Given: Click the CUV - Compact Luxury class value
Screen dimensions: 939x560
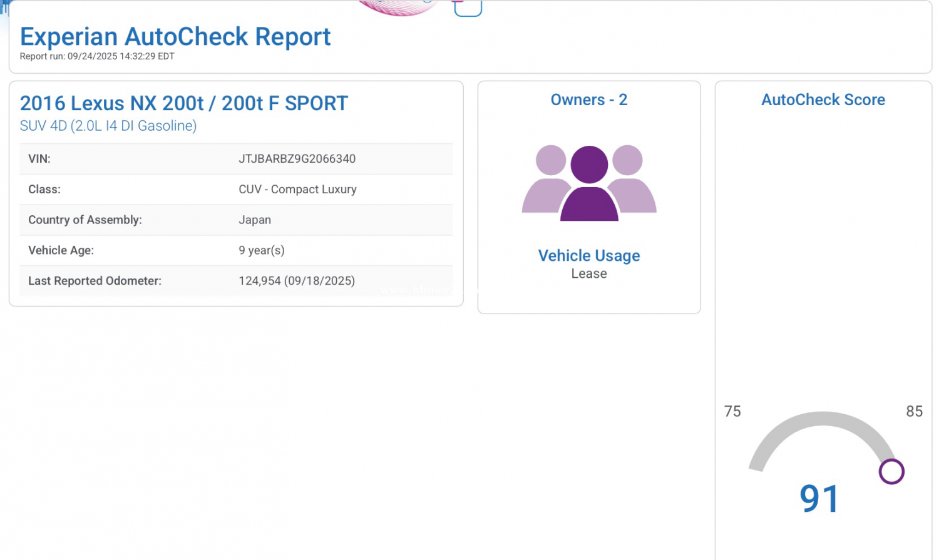Looking at the screenshot, I should pos(297,190).
